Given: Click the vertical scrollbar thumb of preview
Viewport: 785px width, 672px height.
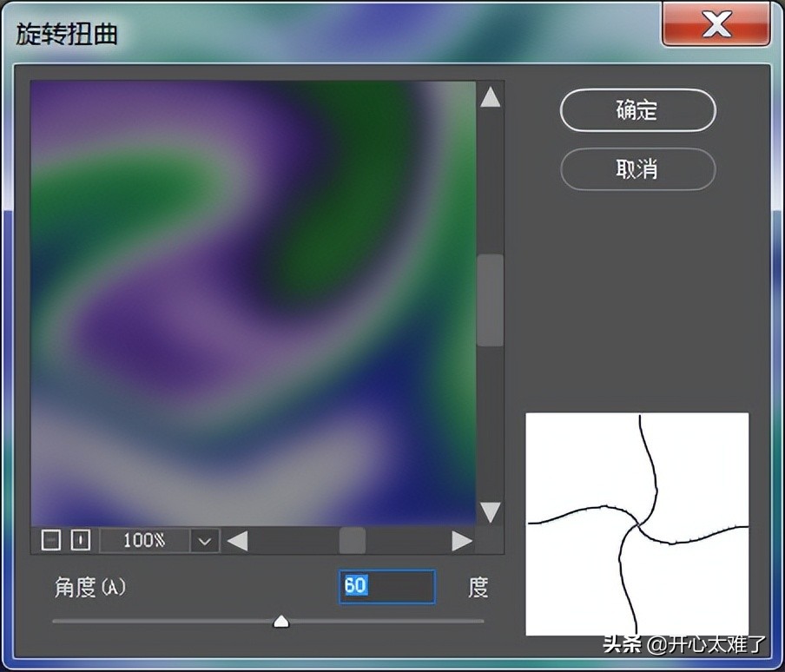Looking at the screenshot, I should click(490, 300).
